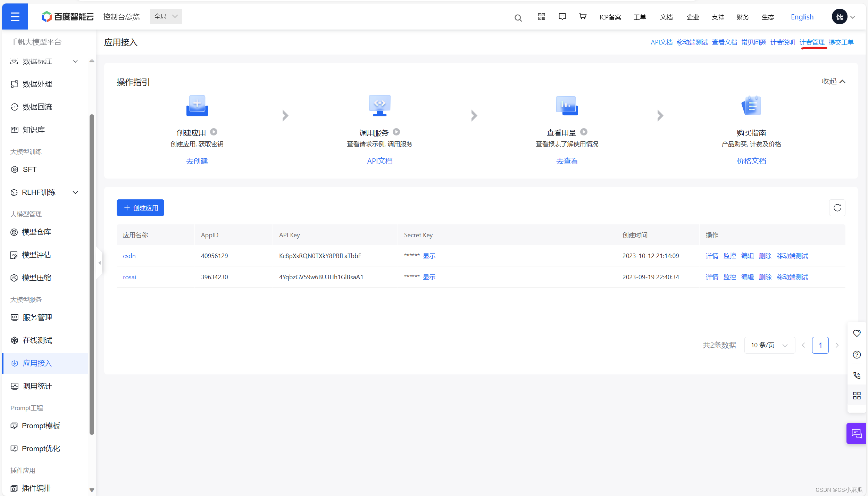Open the QR code grid icon in header

click(541, 16)
